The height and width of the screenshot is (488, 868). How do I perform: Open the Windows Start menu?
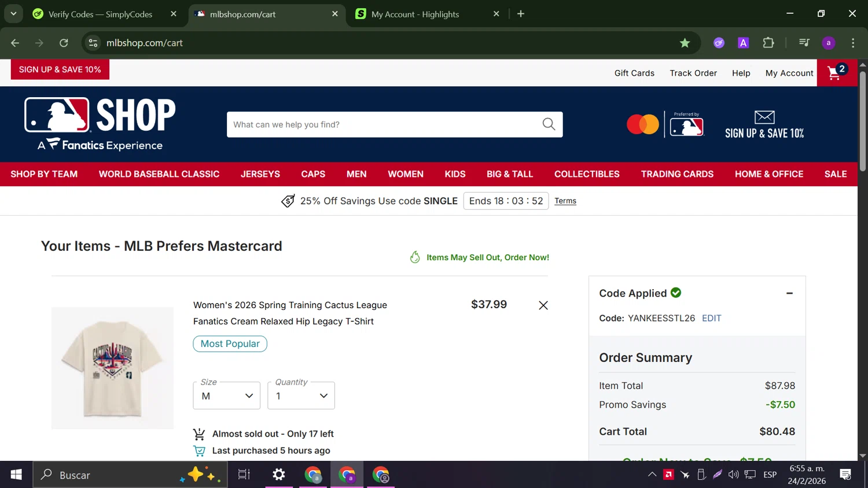click(16, 475)
